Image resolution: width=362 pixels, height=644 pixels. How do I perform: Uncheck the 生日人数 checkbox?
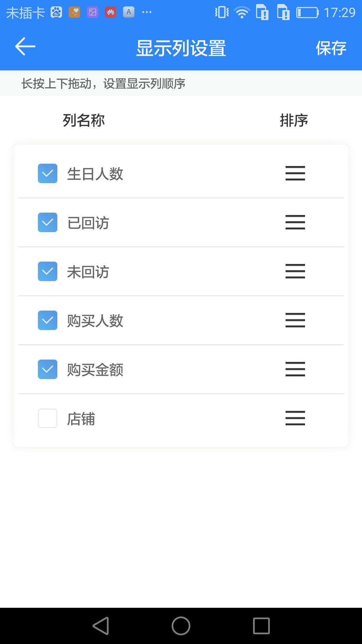coord(48,173)
